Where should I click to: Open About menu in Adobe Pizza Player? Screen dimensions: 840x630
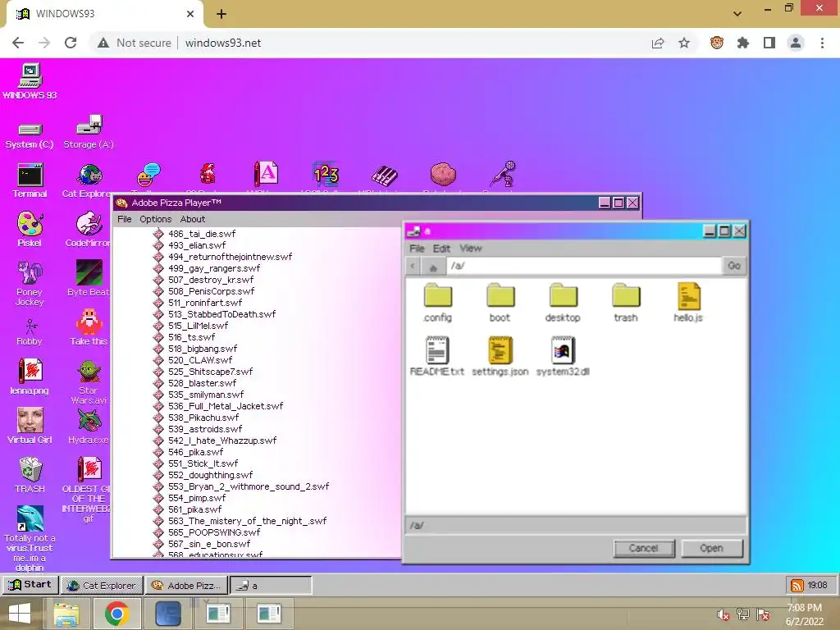coord(192,219)
